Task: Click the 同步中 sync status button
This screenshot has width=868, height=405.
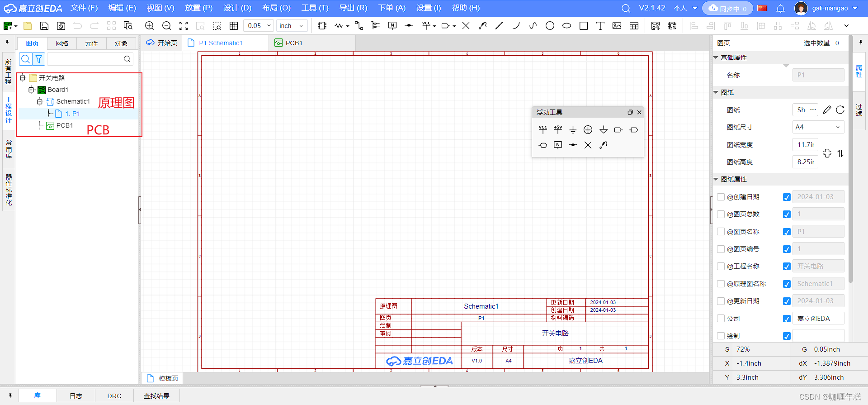Action: pos(727,8)
